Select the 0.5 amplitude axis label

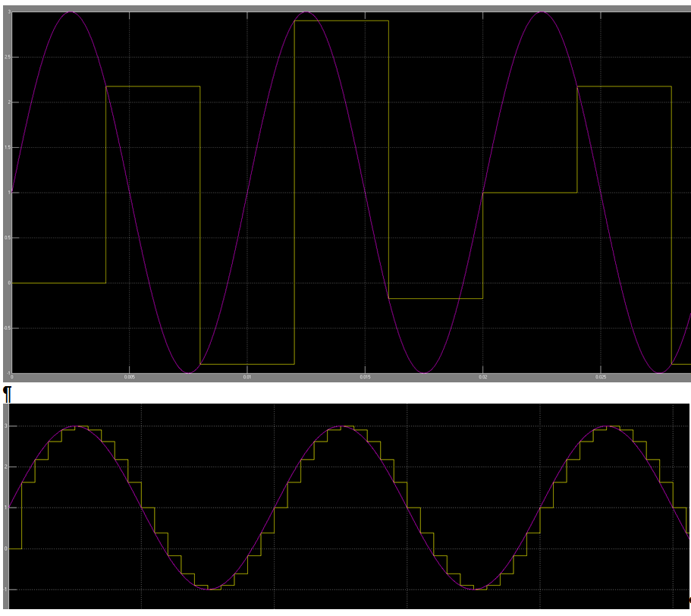(x=8, y=238)
